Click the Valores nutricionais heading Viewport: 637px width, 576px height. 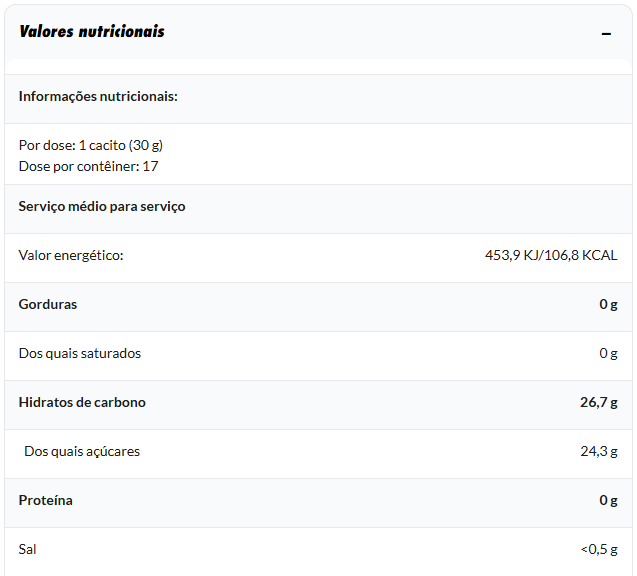tap(92, 32)
